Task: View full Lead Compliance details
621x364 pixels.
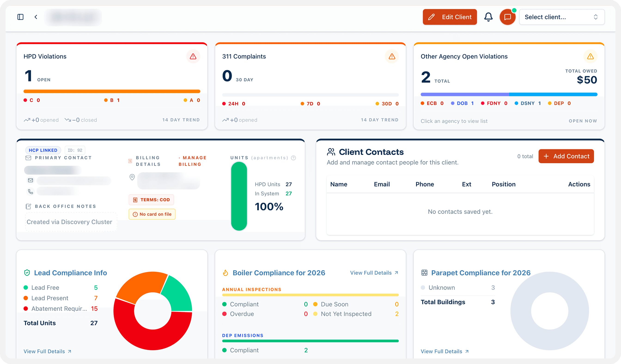Action: click(47, 352)
